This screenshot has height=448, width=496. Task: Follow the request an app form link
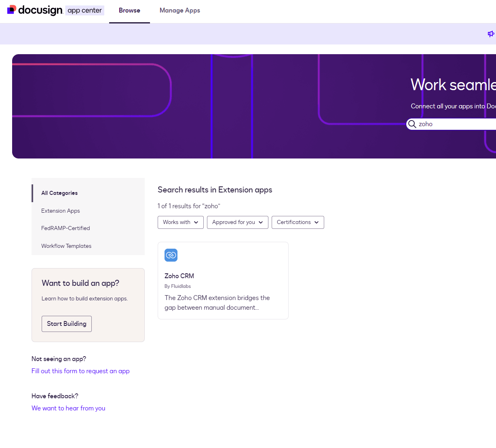(x=80, y=371)
